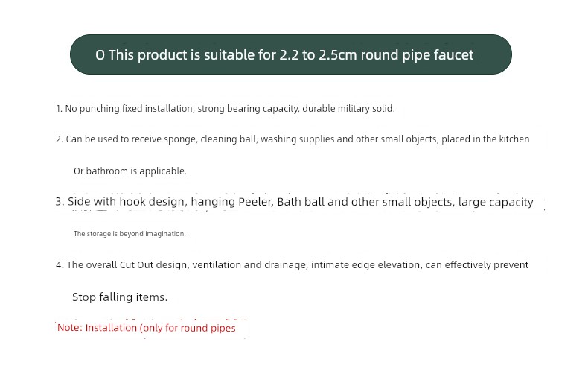Click the green round pipe faucet banner
Image resolution: width=588 pixels, height=374 pixels.
pos(290,54)
